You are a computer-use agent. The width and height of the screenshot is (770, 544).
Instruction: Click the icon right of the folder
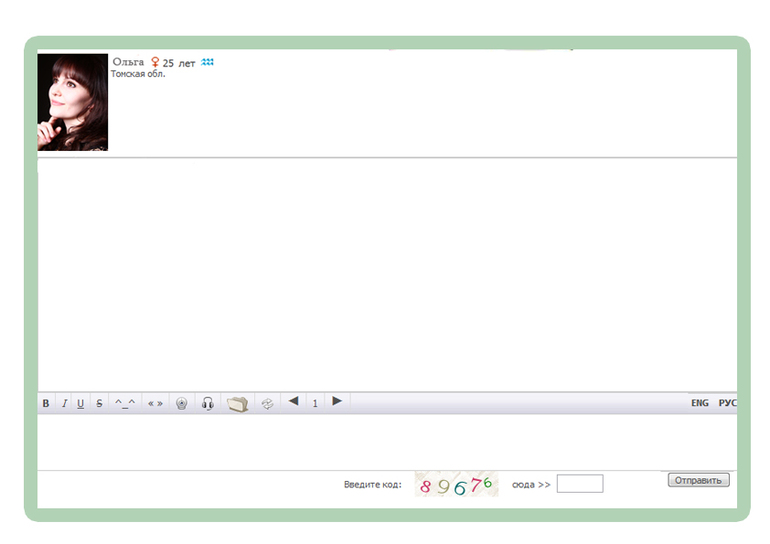pyautogui.click(x=267, y=404)
